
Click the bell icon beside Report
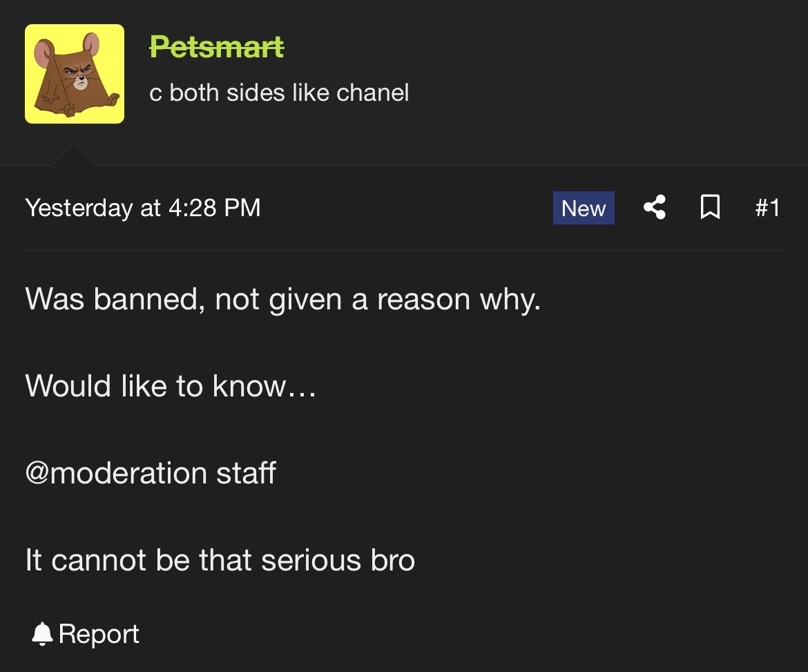42,634
